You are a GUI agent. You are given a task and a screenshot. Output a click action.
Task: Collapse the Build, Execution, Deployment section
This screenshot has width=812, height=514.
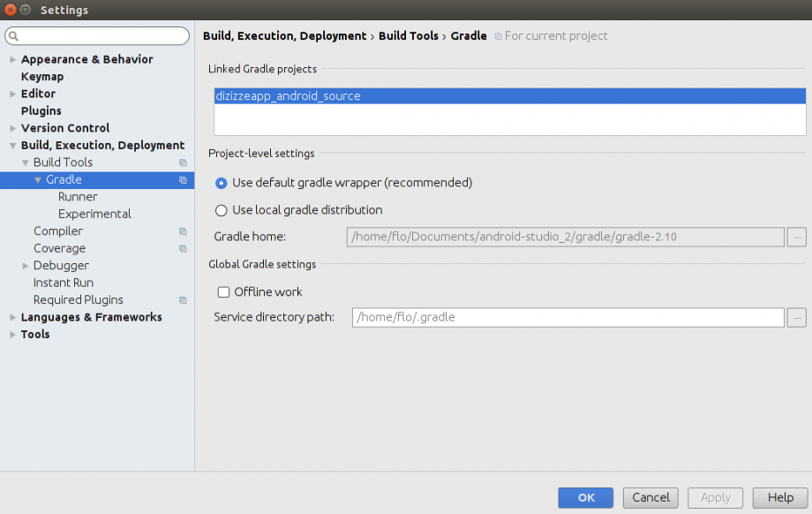click(12, 146)
